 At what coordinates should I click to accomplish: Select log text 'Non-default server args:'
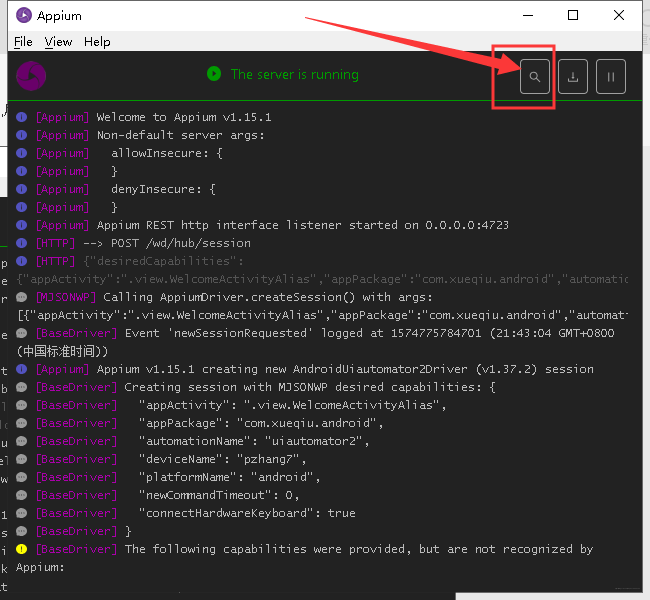(180, 135)
